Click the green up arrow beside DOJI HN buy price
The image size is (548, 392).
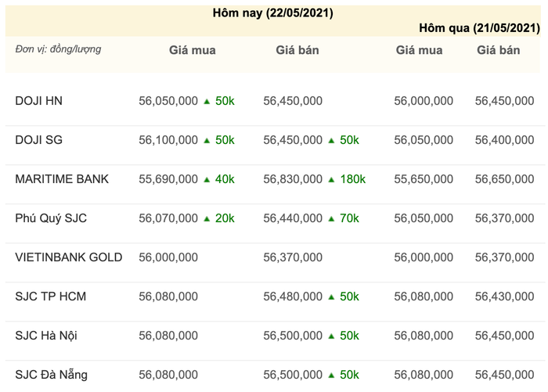tap(207, 101)
